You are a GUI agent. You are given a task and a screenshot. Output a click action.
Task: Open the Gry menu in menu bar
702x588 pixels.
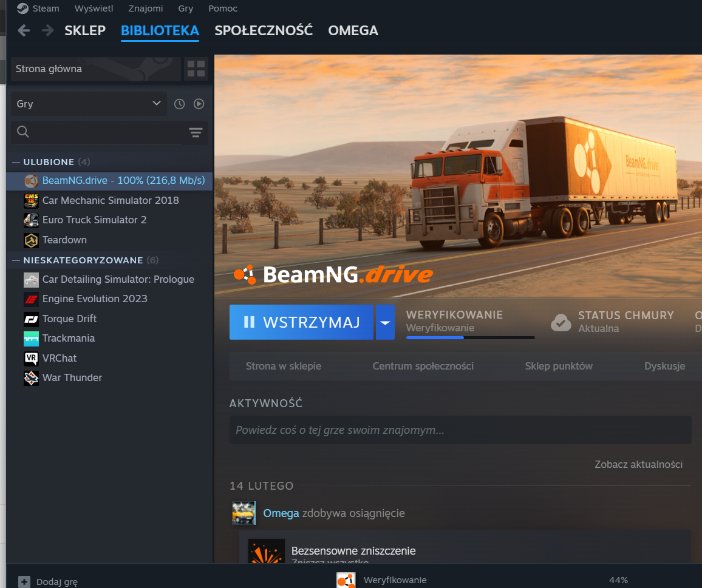click(x=185, y=8)
